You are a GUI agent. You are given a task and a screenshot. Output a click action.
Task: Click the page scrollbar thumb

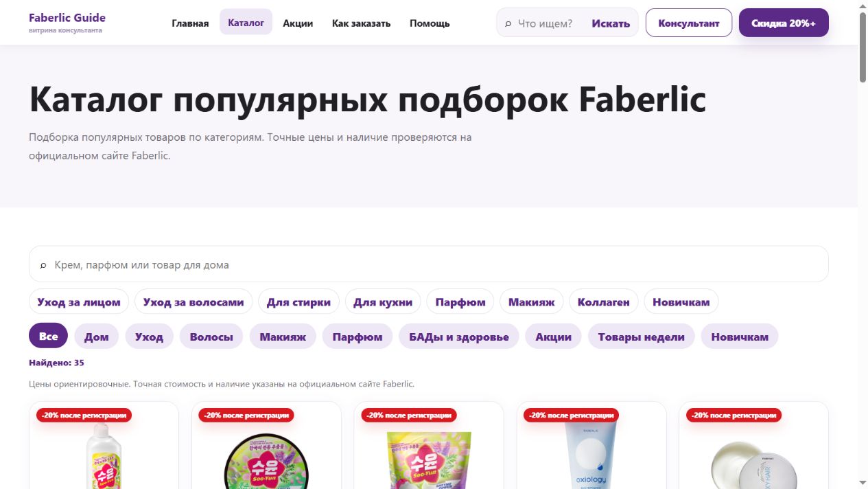pos(863,47)
